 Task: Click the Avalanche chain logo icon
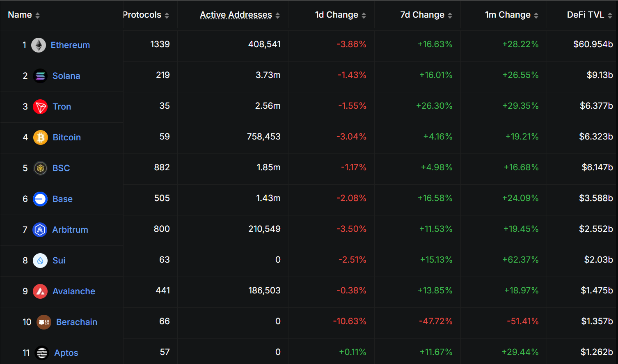tap(40, 291)
